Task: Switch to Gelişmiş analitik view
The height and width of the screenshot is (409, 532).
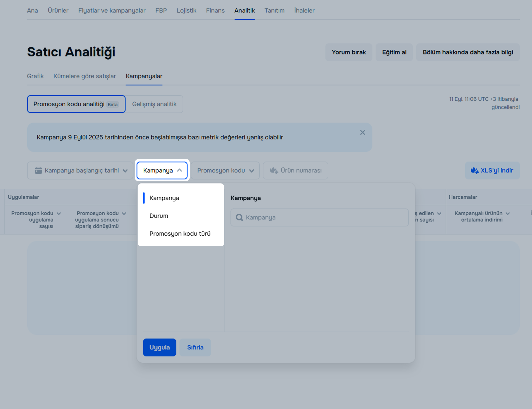Action: click(154, 104)
